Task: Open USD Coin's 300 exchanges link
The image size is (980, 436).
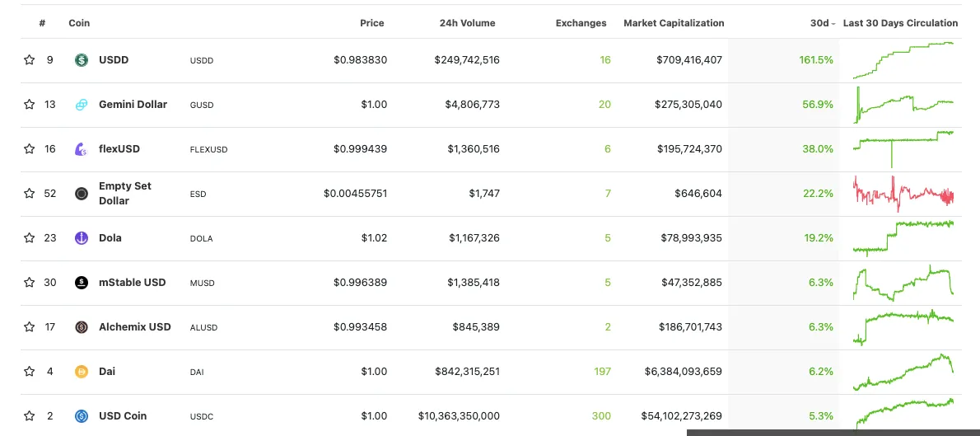Action: tap(601, 415)
